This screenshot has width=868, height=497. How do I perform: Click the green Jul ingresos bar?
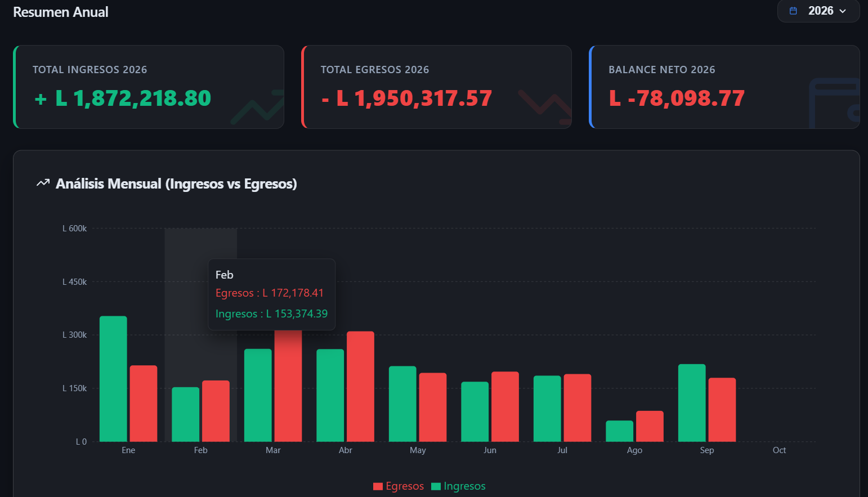click(547, 409)
